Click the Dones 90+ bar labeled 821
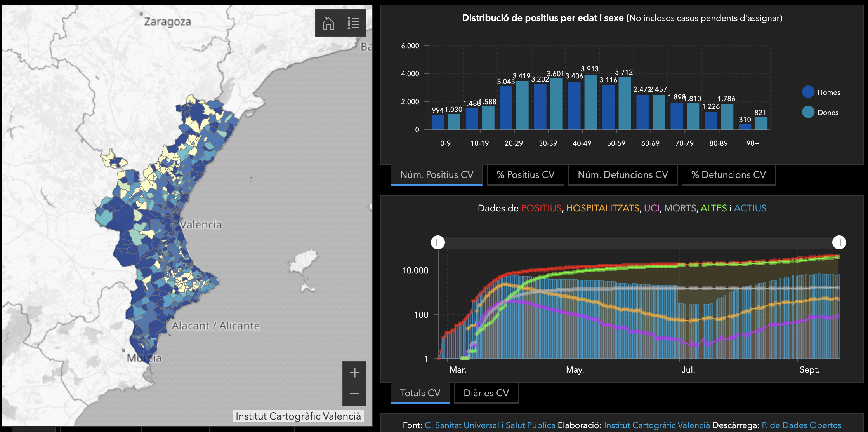 tap(761, 124)
